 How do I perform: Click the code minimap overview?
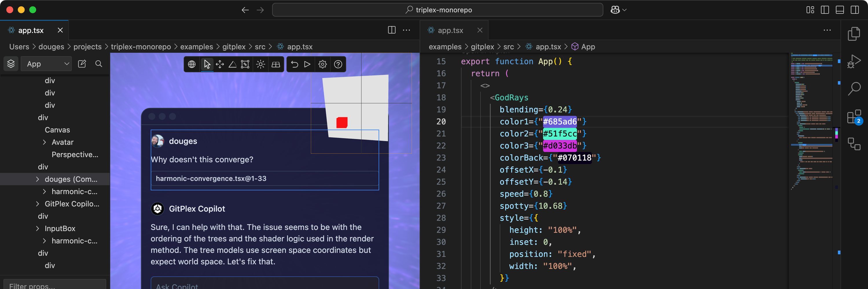point(812,121)
